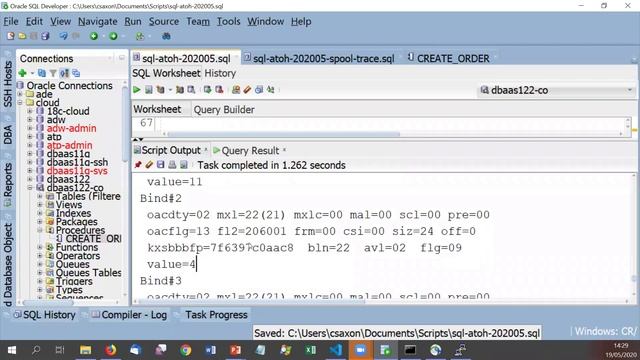Viewport: 640px width, 360px height.
Task: Select the dbaas11g-sys connection
Action: pos(77,171)
